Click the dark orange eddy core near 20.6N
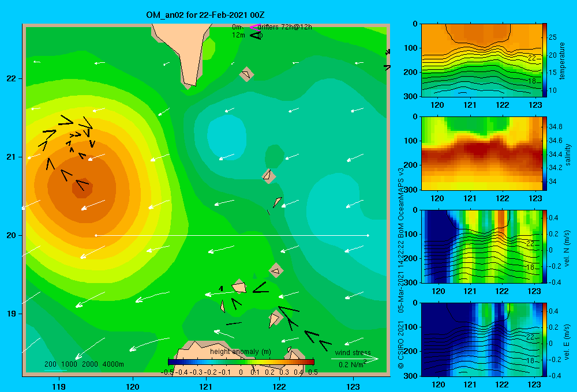Screen dimensions: 577x392 82,188
